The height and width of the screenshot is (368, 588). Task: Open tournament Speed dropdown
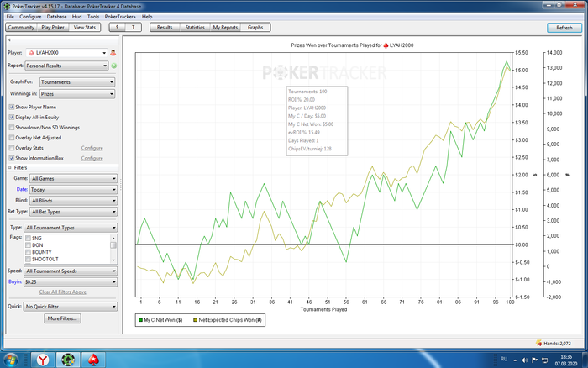tap(71, 271)
